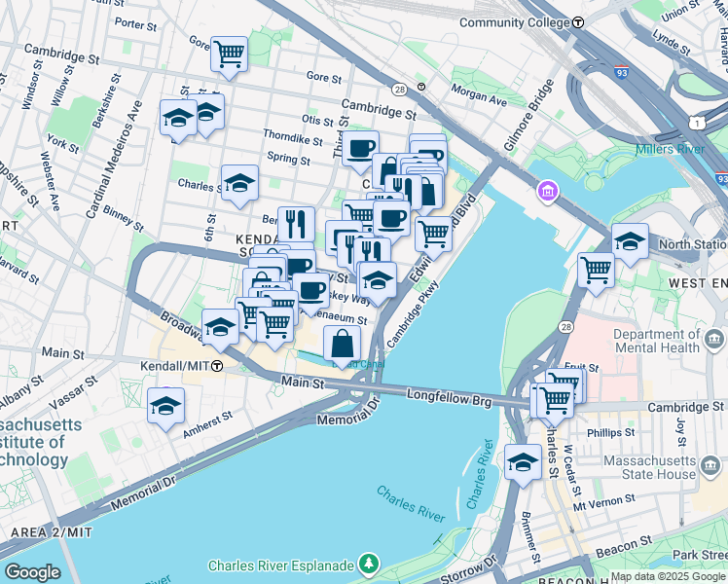The height and width of the screenshot is (584, 728).
Task: Open the Charles River Esplanade park pin
Action: (x=369, y=565)
